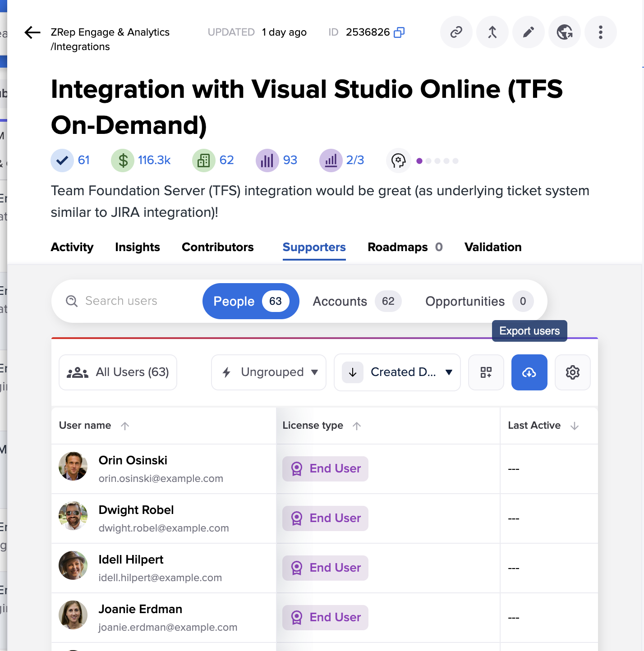Select the Opportunities 0 filter
The width and height of the screenshot is (644, 651).
point(479,301)
